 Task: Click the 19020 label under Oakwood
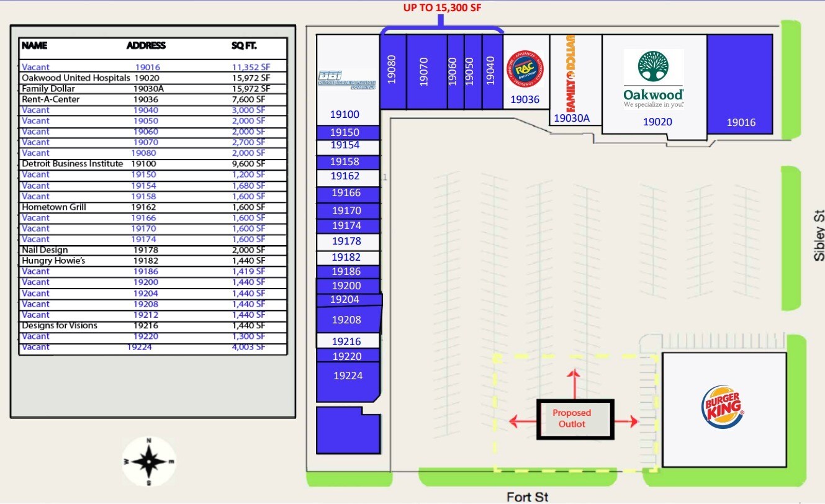(657, 122)
